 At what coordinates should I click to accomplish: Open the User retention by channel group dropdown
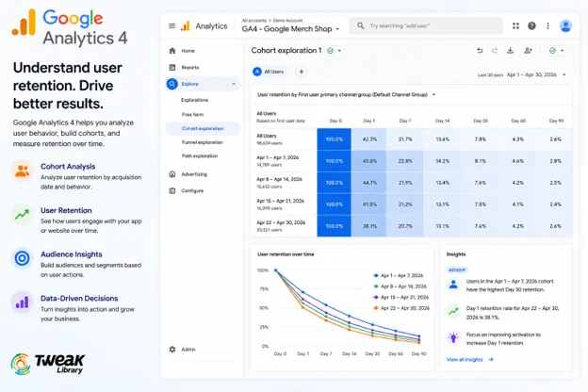(347, 95)
